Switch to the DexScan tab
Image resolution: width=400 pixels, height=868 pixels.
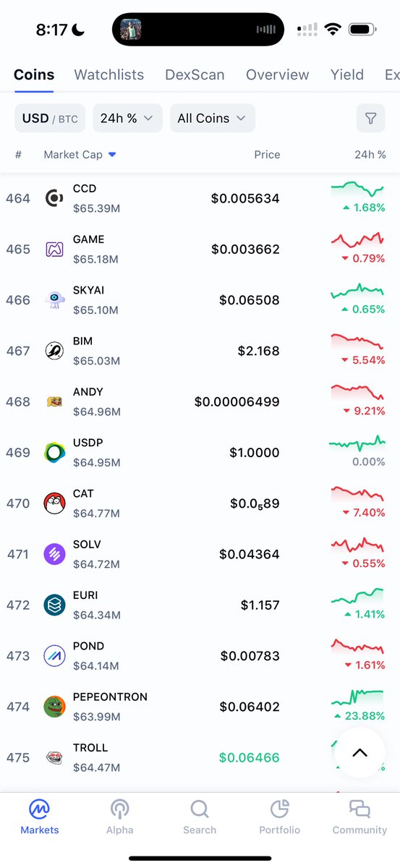point(195,75)
